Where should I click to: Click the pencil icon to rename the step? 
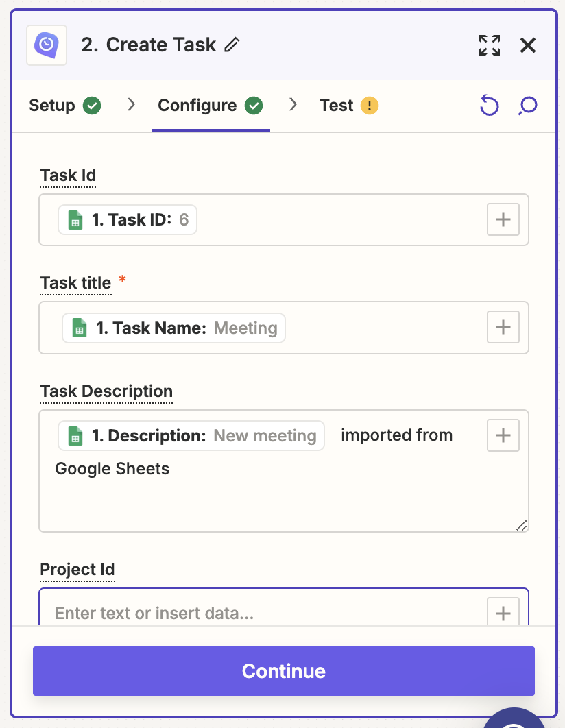(x=232, y=45)
